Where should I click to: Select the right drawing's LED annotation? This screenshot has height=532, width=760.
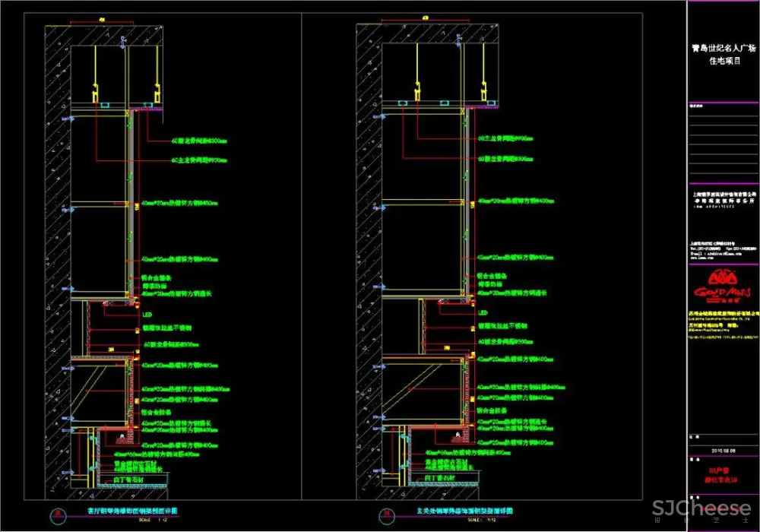(x=482, y=312)
